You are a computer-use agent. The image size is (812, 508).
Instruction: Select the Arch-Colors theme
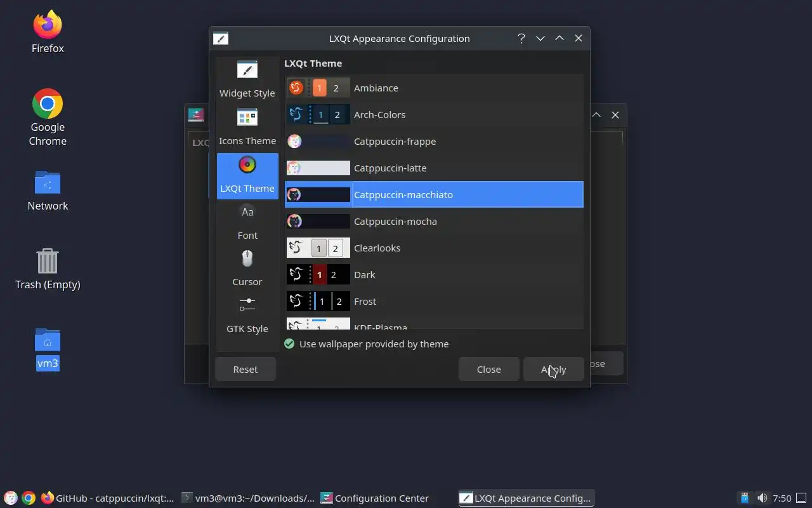(x=434, y=115)
